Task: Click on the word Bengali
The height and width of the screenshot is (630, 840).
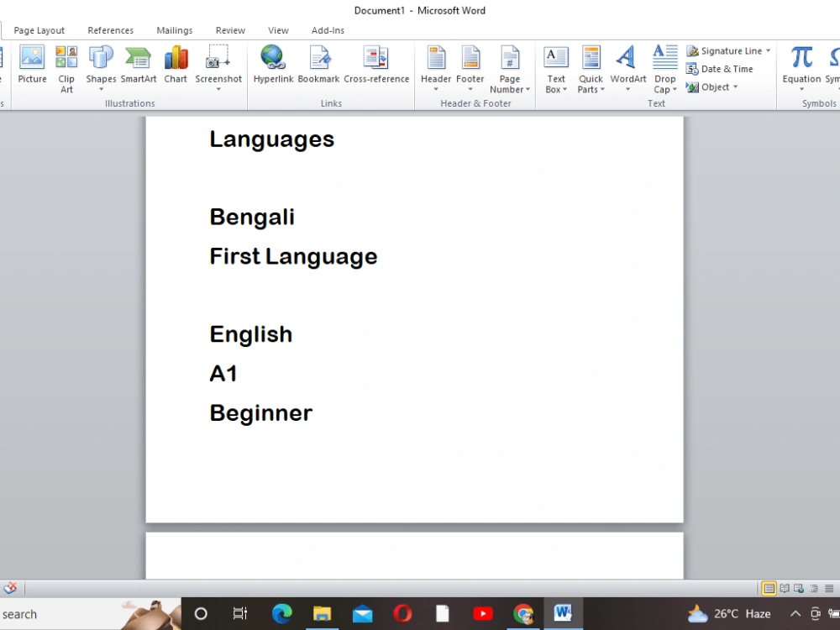Action: click(x=252, y=218)
